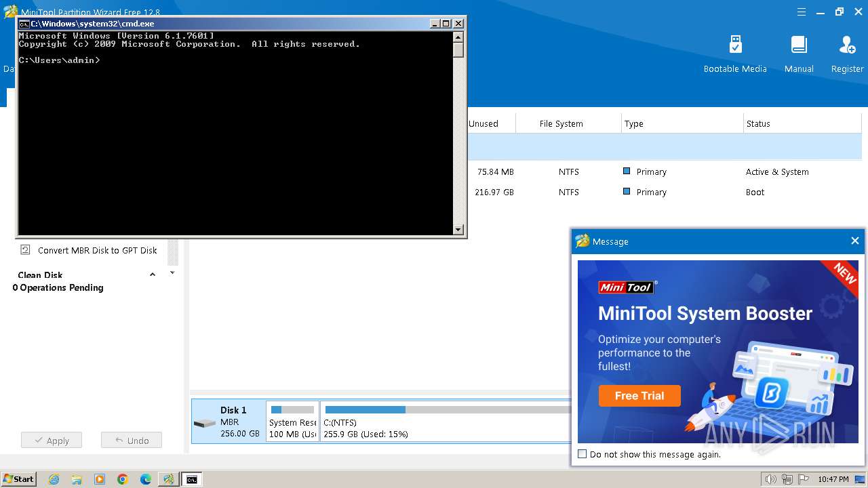Click the Clean Disk section header
Image resolution: width=868 pixels, height=488 pixels.
point(40,274)
